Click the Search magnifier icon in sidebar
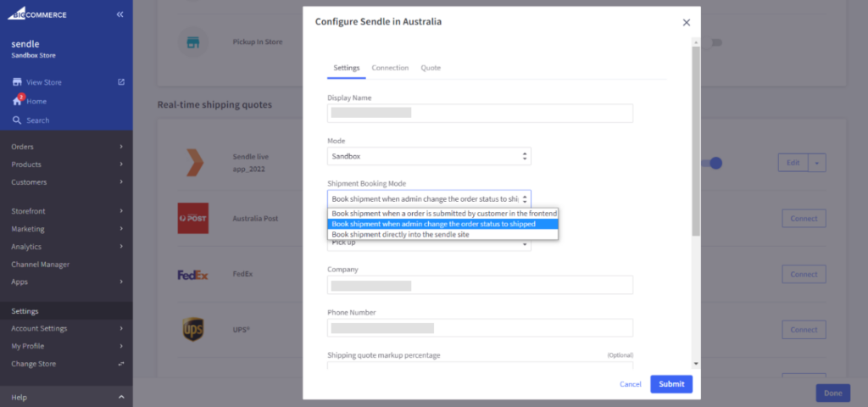The width and height of the screenshot is (868, 407). tap(17, 120)
